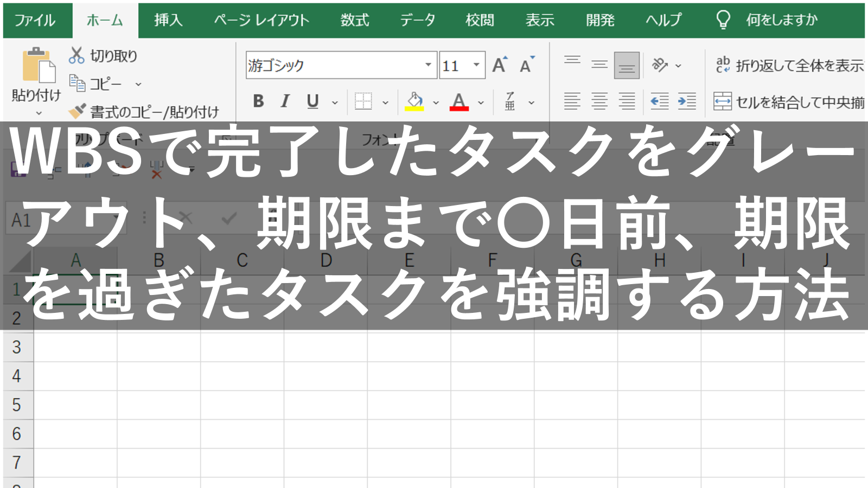Open the 挿入 tab
Screen dimensions: 868x488
pyautogui.click(x=168, y=21)
